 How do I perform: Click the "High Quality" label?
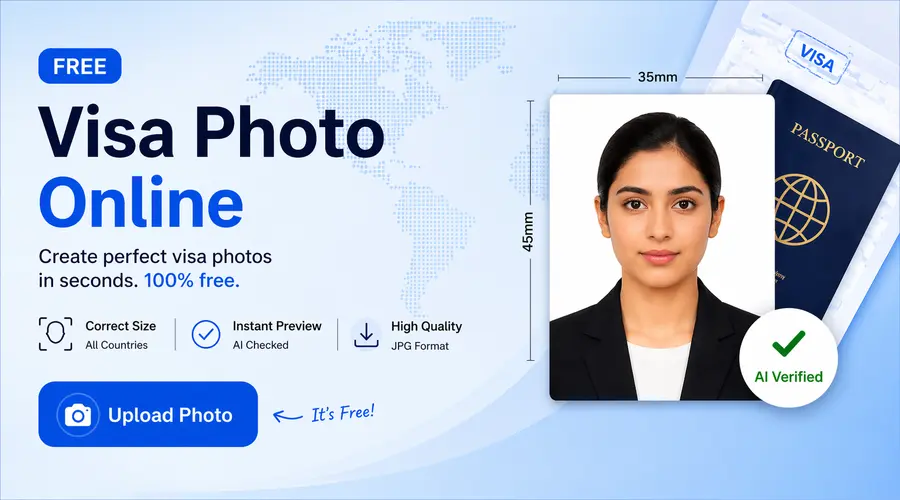[426, 327]
